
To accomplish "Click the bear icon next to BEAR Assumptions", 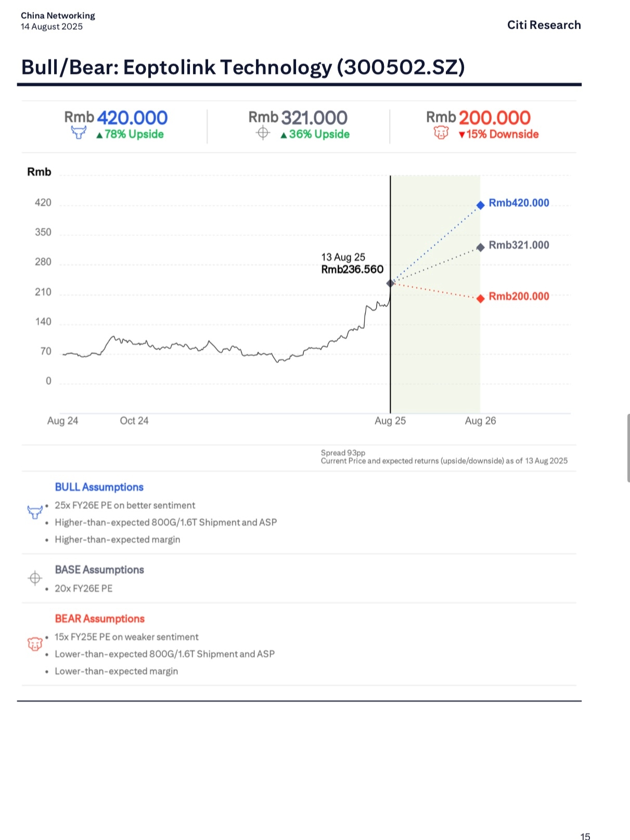I will point(34,644).
